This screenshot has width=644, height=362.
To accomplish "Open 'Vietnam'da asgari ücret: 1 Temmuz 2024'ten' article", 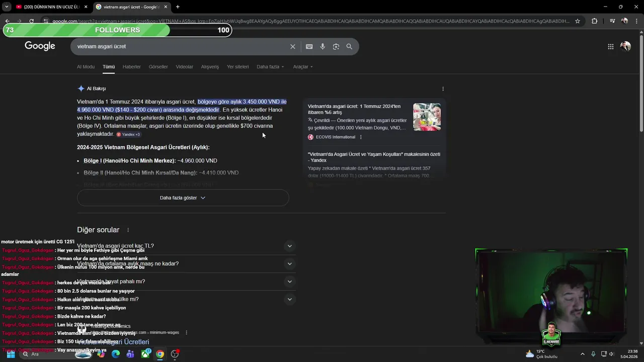I will point(354,109).
